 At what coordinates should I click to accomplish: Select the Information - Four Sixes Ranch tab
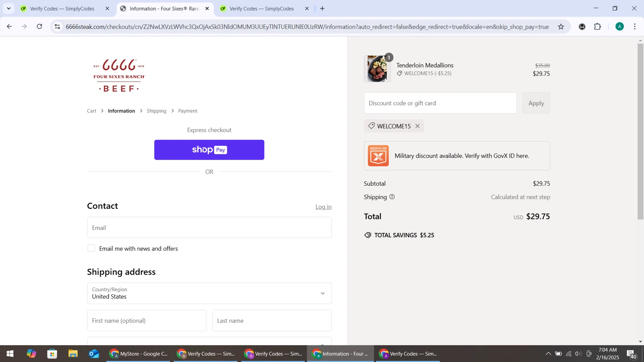pos(164,9)
